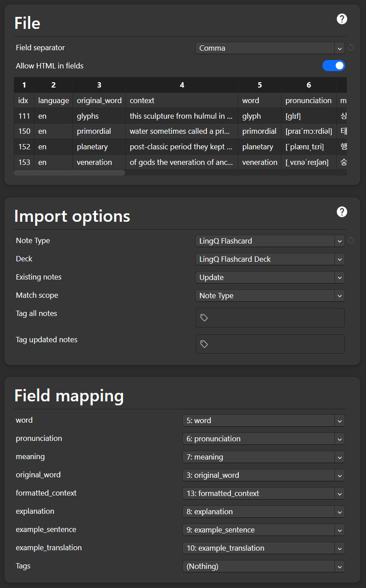Reset the Field separator to default
This screenshot has height=588, width=366.
tap(351, 48)
